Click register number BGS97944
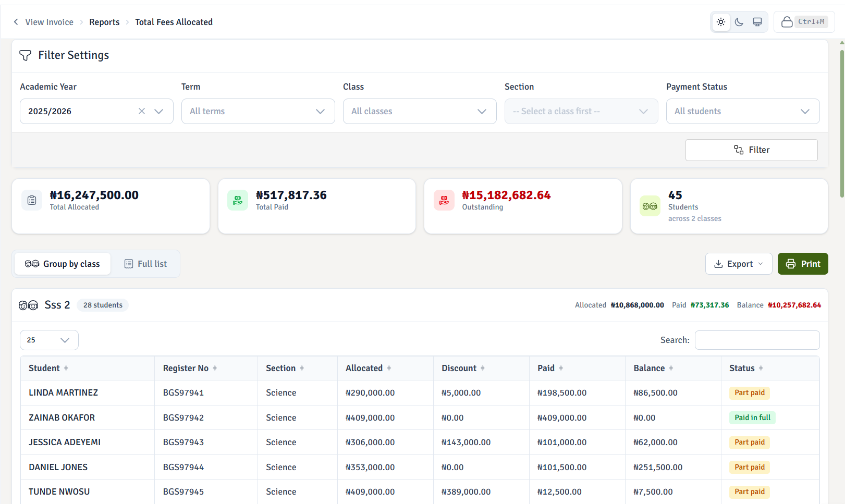845x504 pixels. click(x=183, y=467)
